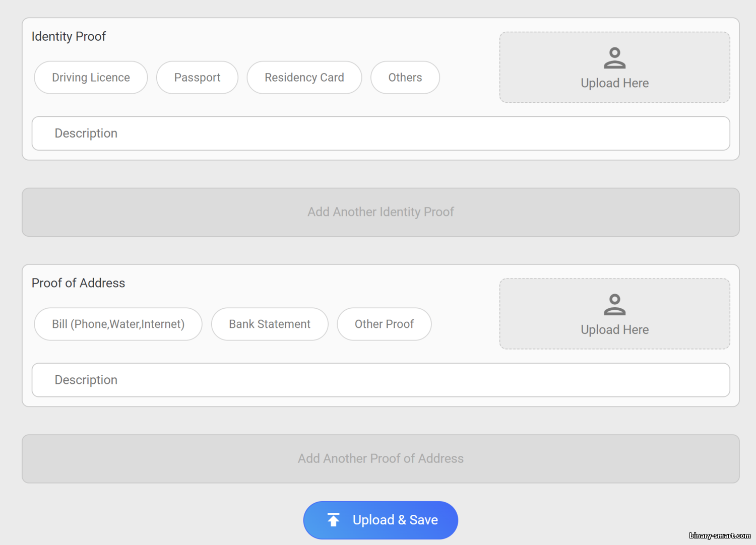The height and width of the screenshot is (545, 756).
Task: Click the upload arrow icon on Upload & Save
Action: tap(333, 520)
